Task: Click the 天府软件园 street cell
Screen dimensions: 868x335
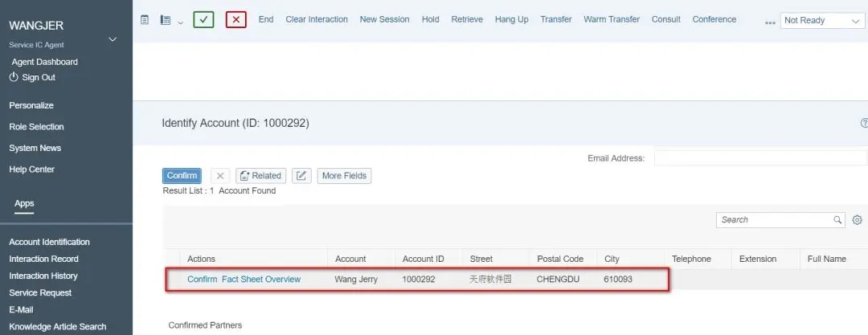Action: pyautogui.click(x=490, y=279)
